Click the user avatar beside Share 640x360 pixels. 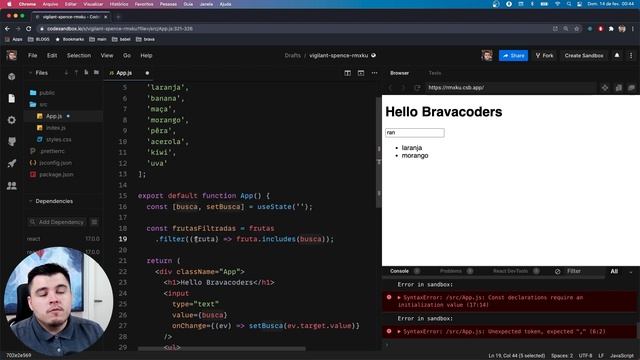click(487, 56)
